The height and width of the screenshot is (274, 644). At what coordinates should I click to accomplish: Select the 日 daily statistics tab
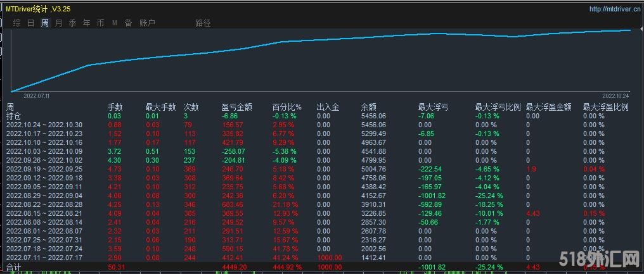pos(30,23)
